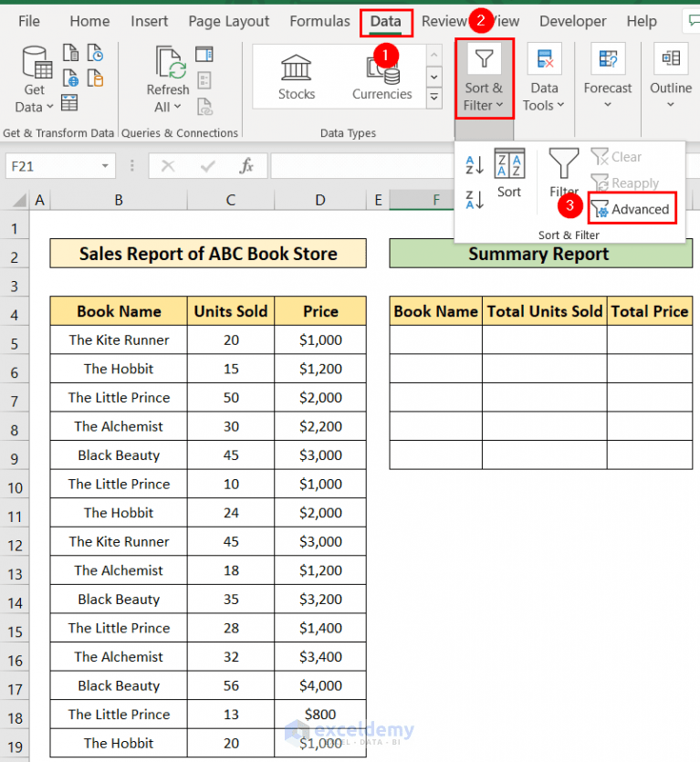Expand Name Box dropdown arrow
This screenshot has height=762, width=700.
click(105, 166)
